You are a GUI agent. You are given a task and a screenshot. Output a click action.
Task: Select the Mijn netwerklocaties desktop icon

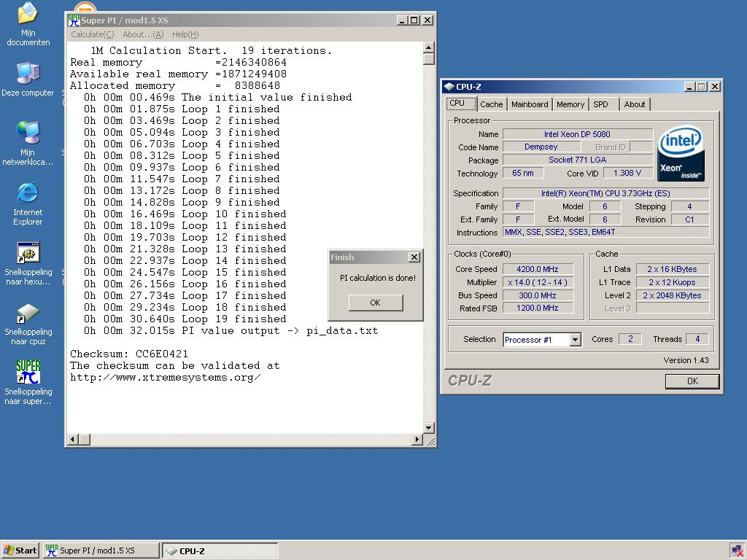[x=28, y=143]
